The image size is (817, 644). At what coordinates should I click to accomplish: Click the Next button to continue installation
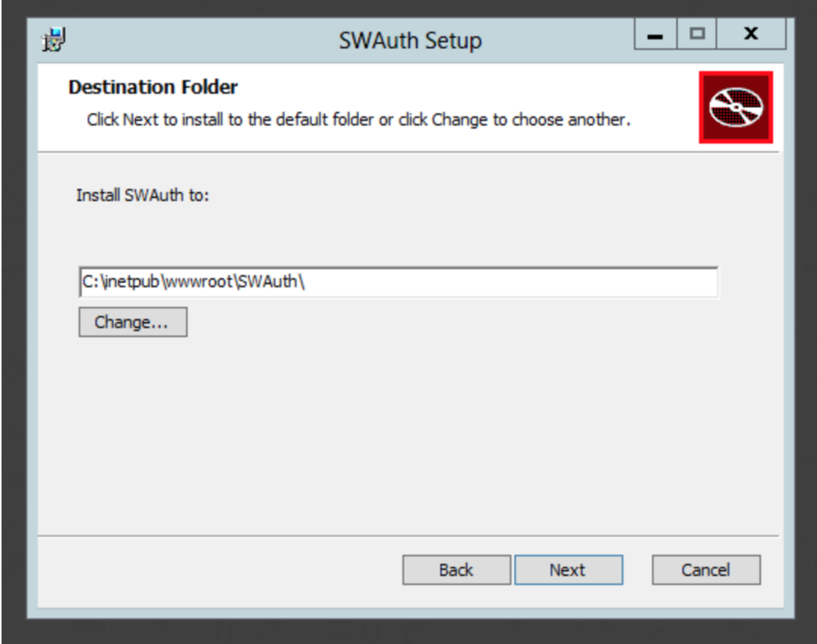point(569,569)
